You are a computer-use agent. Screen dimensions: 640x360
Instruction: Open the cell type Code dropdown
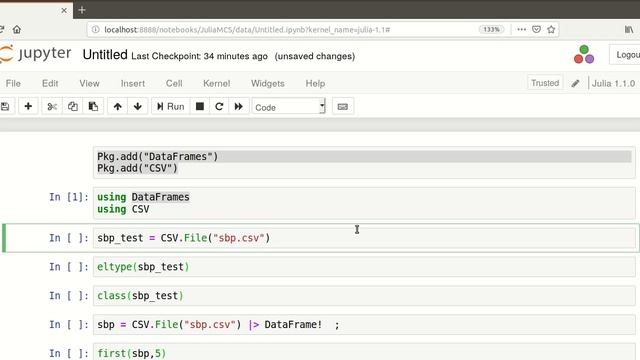[x=289, y=107]
